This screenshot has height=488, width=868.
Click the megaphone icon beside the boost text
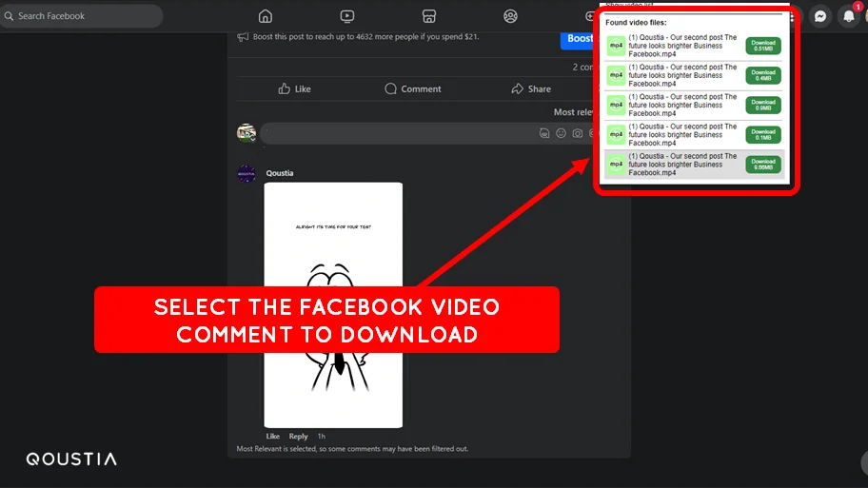pos(243,37)
